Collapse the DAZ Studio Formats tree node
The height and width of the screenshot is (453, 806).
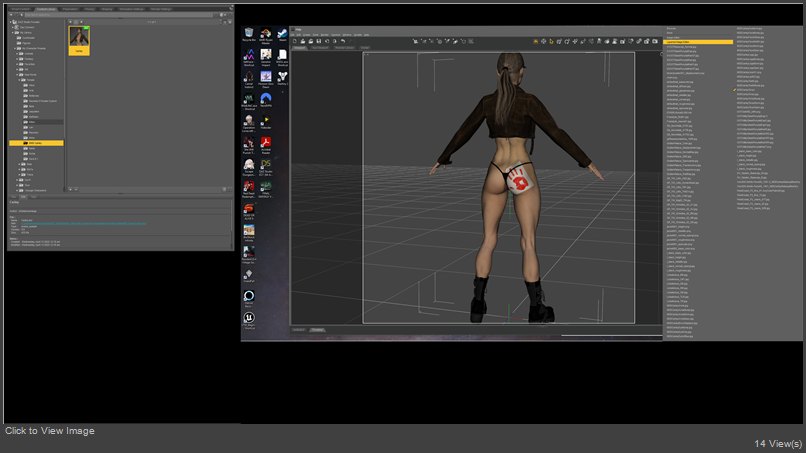pos(10,22)
